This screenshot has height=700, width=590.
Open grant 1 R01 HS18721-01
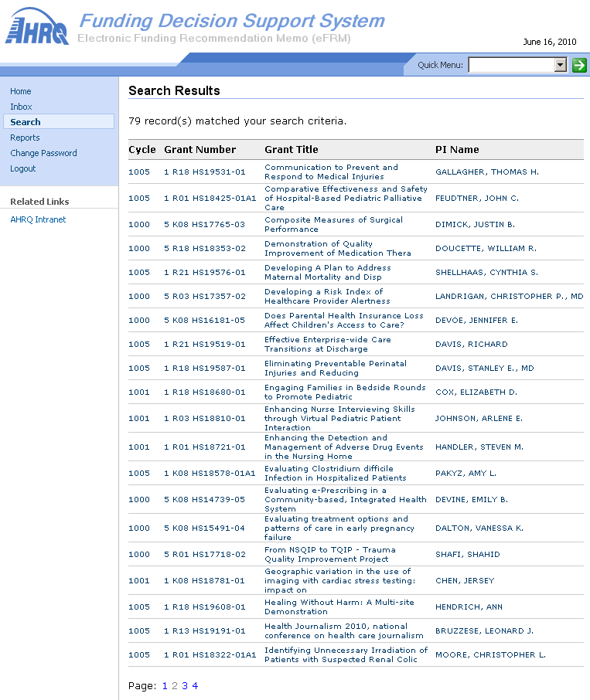pyautogui.click(x=205, y=447)
